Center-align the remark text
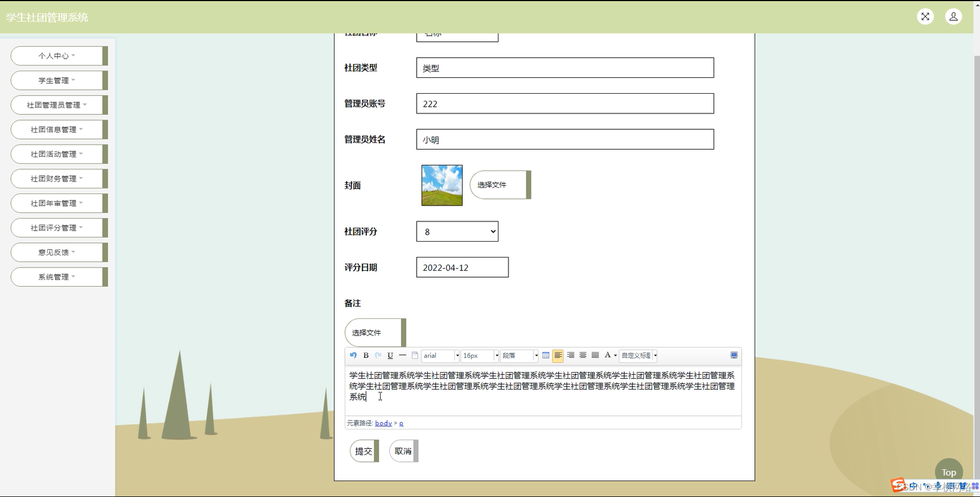This screenshot has height=497, width=980. tap(582, 355)
